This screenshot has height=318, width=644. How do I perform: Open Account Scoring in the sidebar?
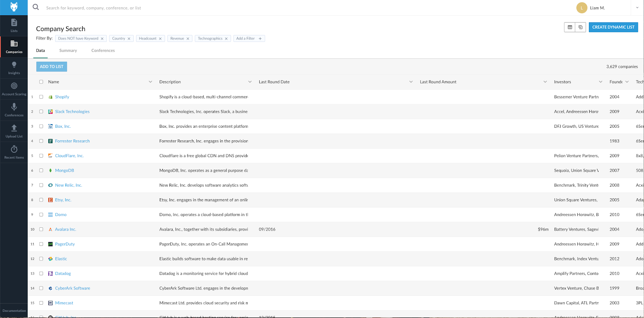point(14,89)
